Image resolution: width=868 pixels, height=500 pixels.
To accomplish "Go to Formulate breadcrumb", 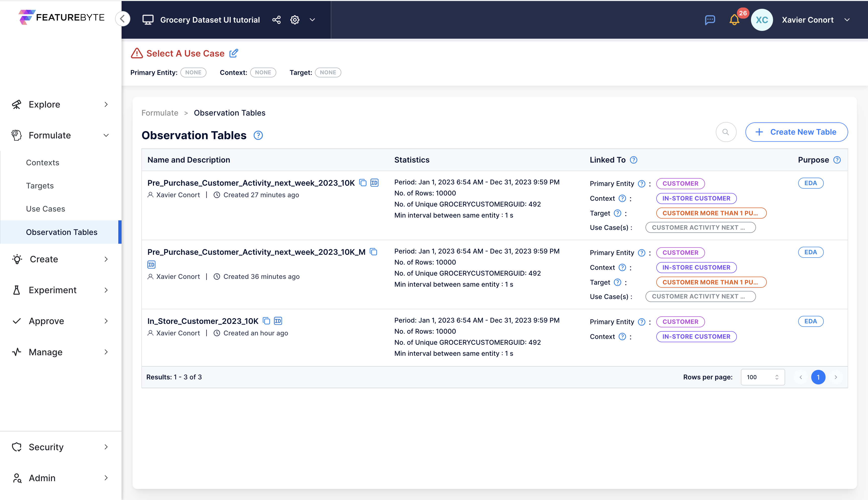I will point(160,113).
